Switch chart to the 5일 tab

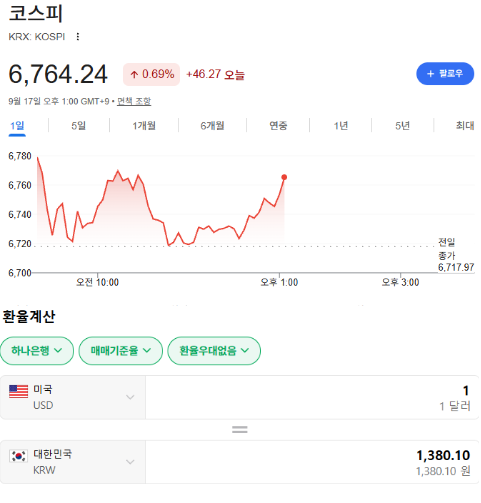point(79,126)
